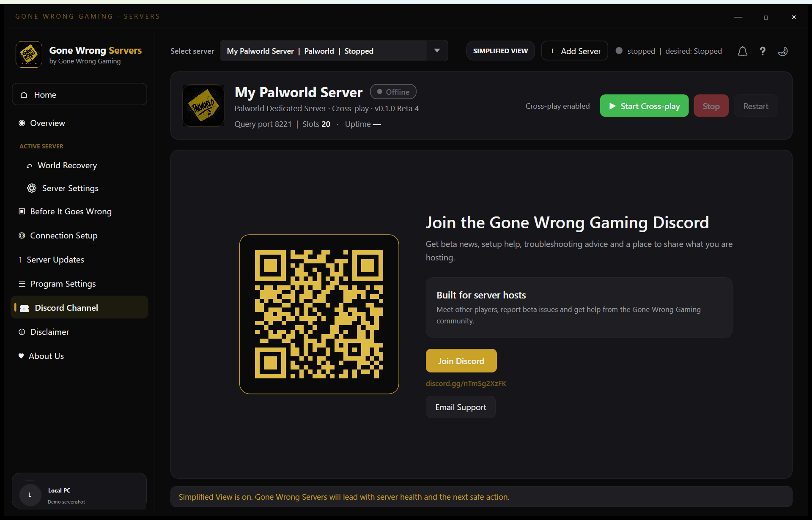Click the Home house icon in the sidebar

click(24, 95)
